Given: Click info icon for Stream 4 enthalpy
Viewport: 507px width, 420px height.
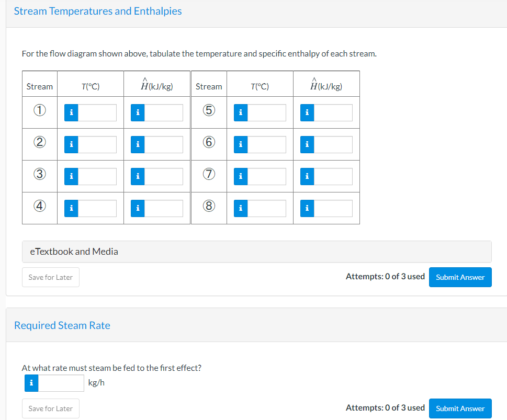Looking at the screenshot, I should pyautogui.click(x=138, y=208).
